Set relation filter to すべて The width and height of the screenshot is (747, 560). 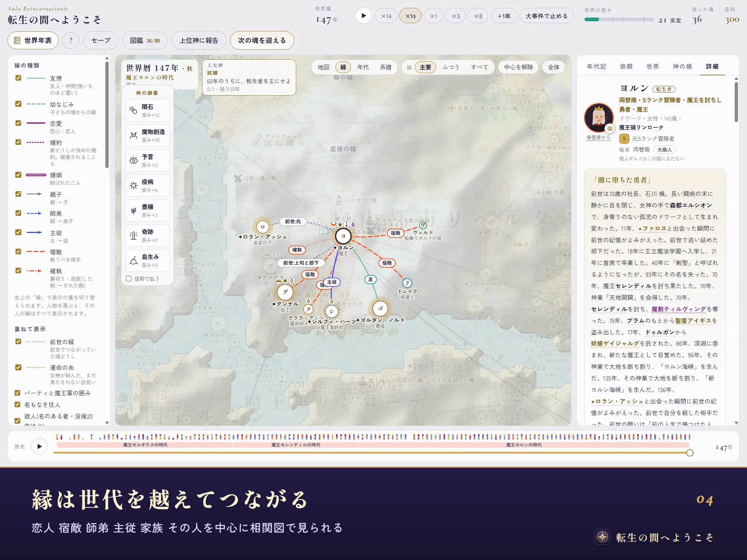pos(479,67)
